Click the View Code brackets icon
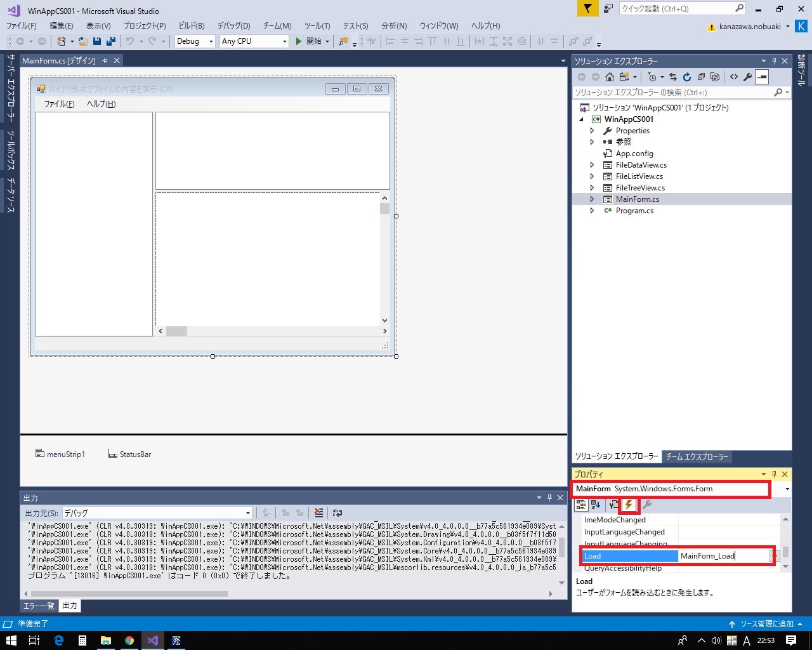 [734, 77]
